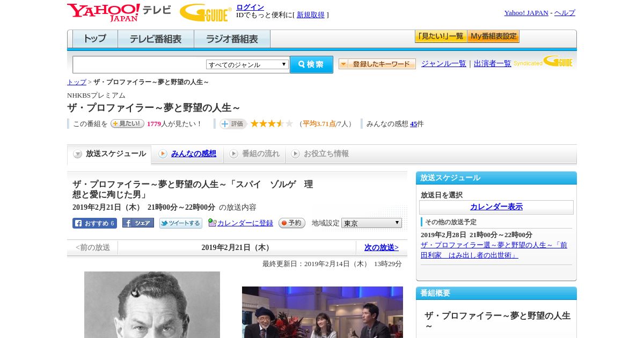Click the Facebook シェア button
Viewport: 644px width, 338px height.
click(x=138, y=223)
